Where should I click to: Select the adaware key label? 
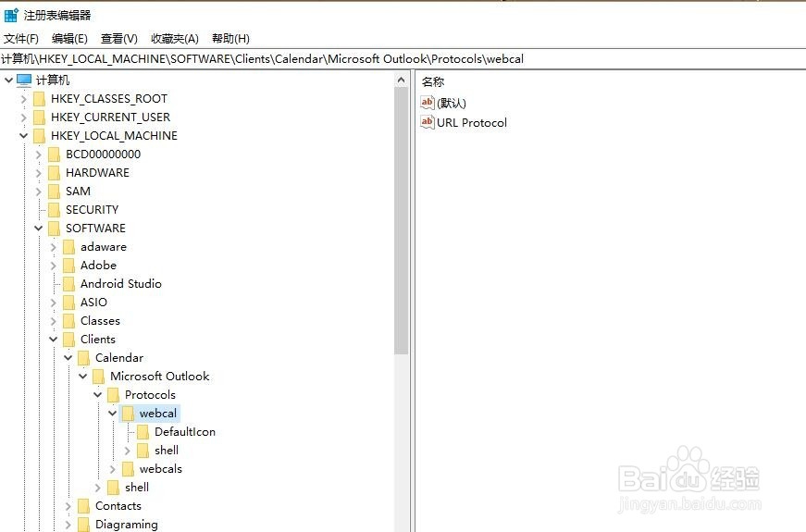[x=104, y=247]
